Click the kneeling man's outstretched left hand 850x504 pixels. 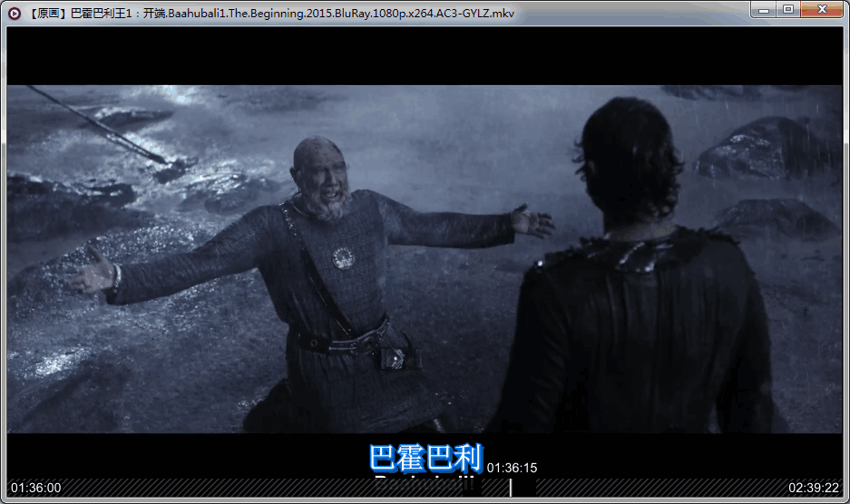[x=533, y=220]
